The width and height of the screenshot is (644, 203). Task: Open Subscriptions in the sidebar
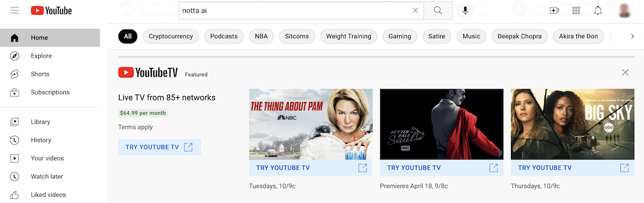pos(50,92)
